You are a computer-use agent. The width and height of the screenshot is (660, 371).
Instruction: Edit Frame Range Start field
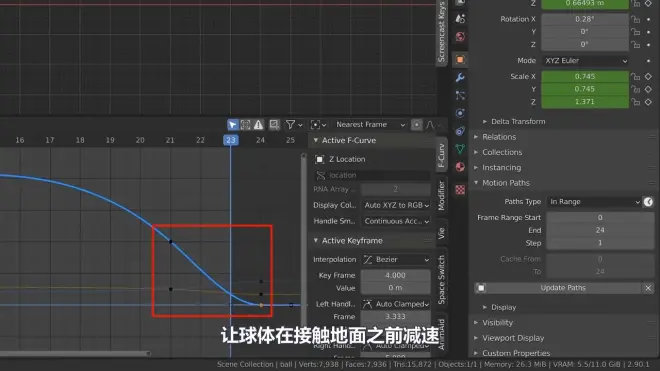[600, 218]
